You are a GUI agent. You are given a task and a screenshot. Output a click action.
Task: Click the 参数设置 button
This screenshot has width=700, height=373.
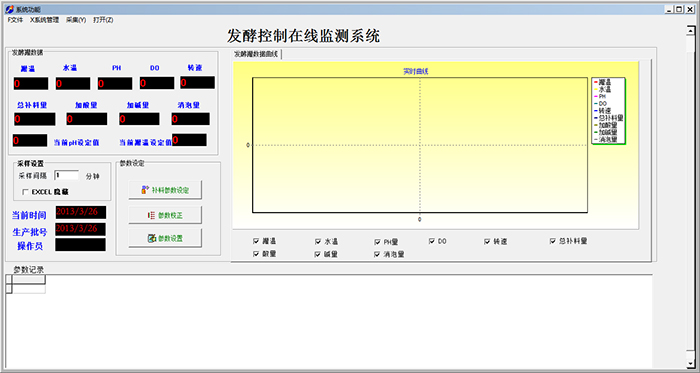coord(165,238)
